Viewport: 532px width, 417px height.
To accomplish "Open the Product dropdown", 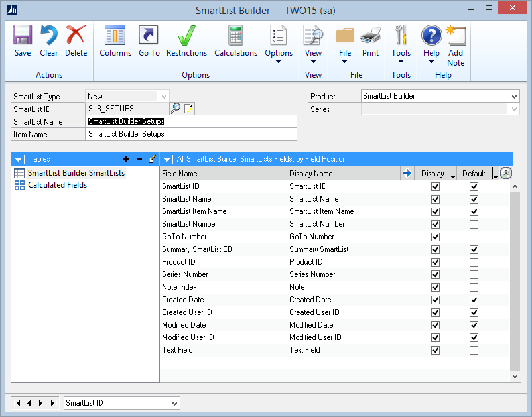I will coord(514,97).
